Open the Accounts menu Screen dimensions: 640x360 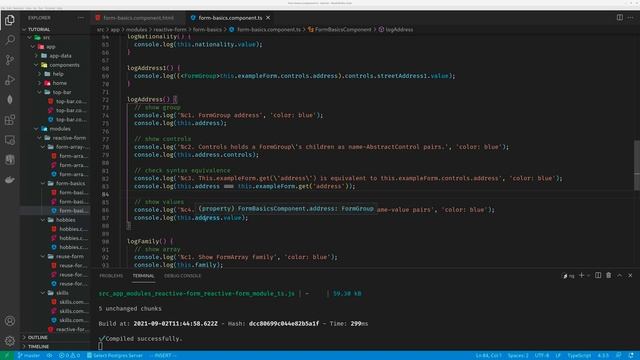pyautogui.click(x=10, y=321)
